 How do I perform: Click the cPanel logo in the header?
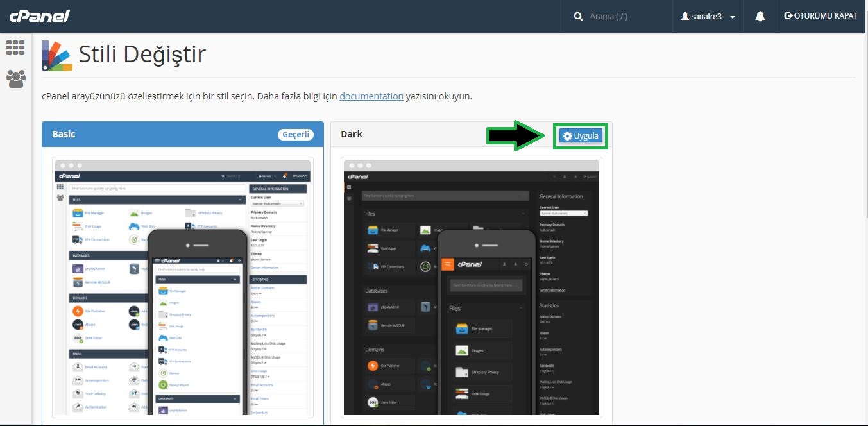(x=39, y=16)
